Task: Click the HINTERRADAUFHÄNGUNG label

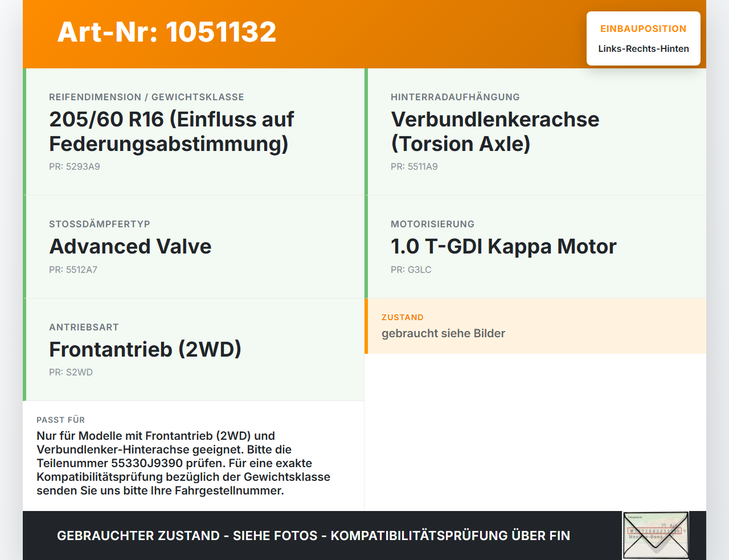Action: click(x=455, y=97)
